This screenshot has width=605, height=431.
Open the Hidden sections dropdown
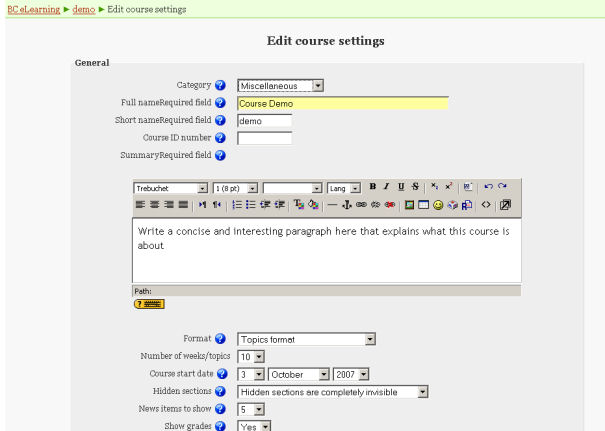[332, 391]
